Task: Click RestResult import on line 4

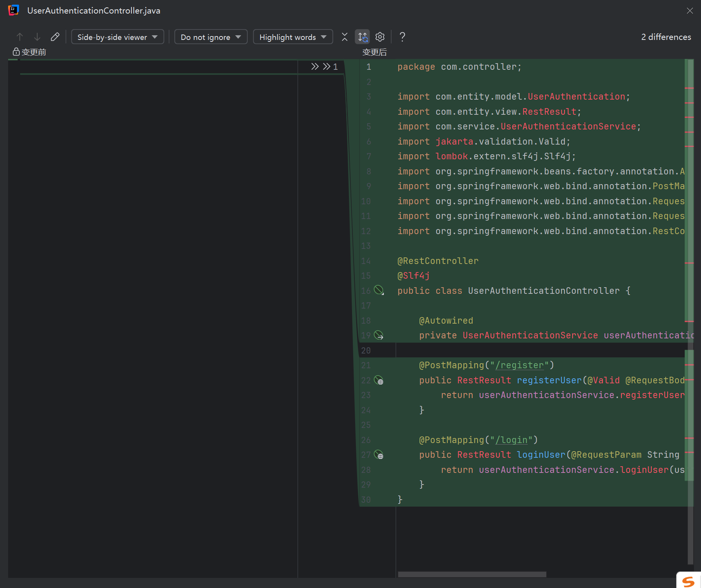Action: click(549, 112)
